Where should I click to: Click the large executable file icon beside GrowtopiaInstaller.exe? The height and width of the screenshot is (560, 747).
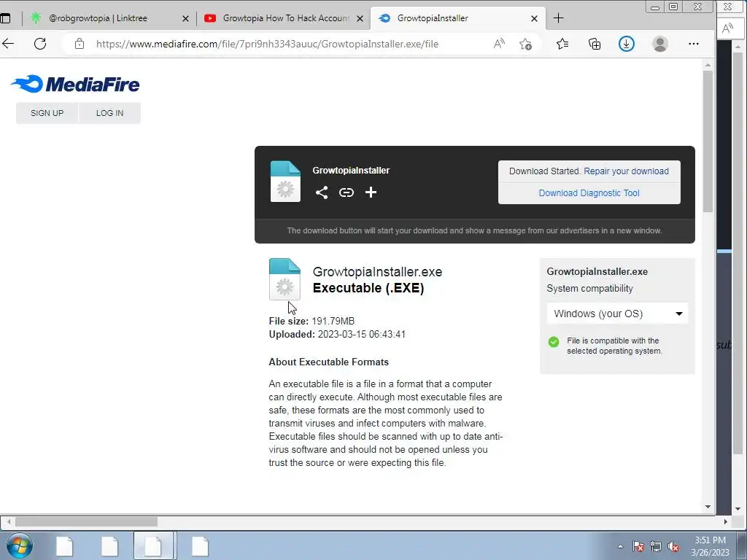tap(285, 279)
